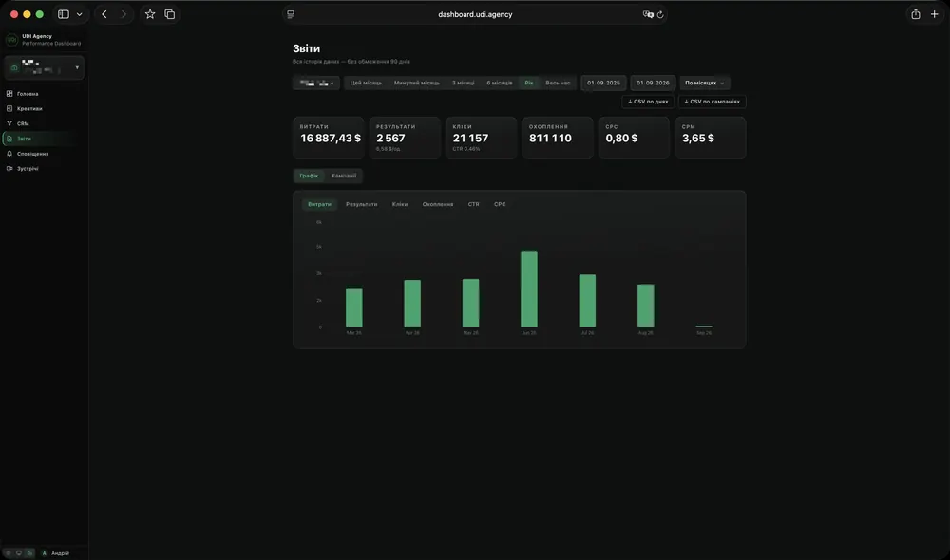Click the address bar dashboard.udi.agency

click(x=475, y=14)
